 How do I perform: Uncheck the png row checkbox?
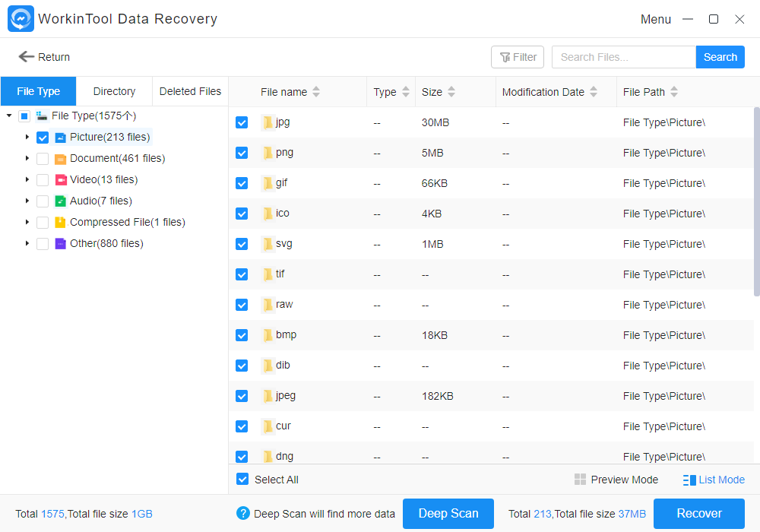(242, 153)
